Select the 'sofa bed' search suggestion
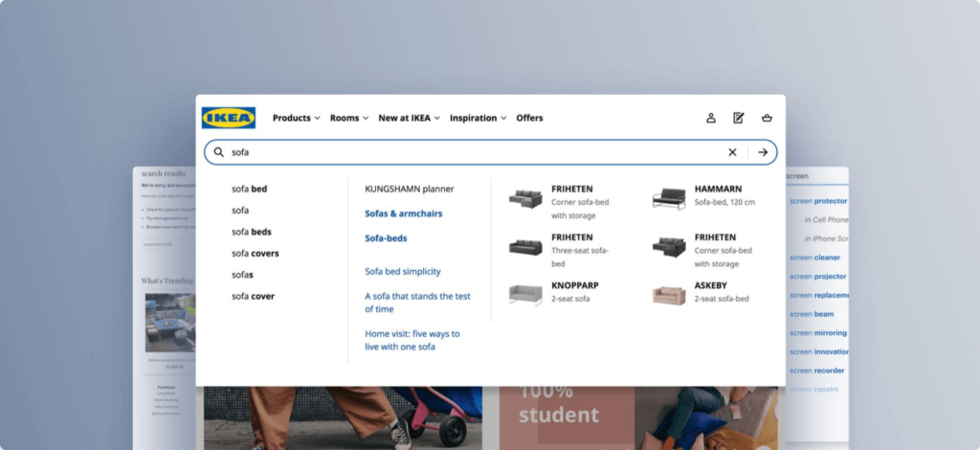The width and height of the screenshot is (980, 450). [x=249, y=189]
